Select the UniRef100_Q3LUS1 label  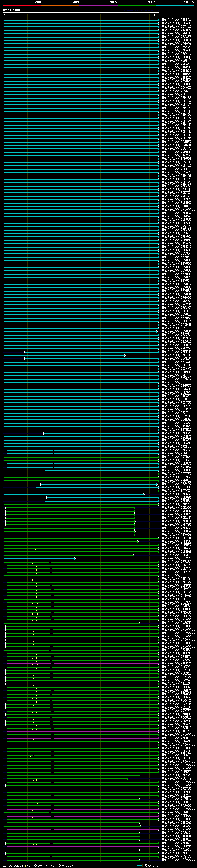click(x=177, y=464)
